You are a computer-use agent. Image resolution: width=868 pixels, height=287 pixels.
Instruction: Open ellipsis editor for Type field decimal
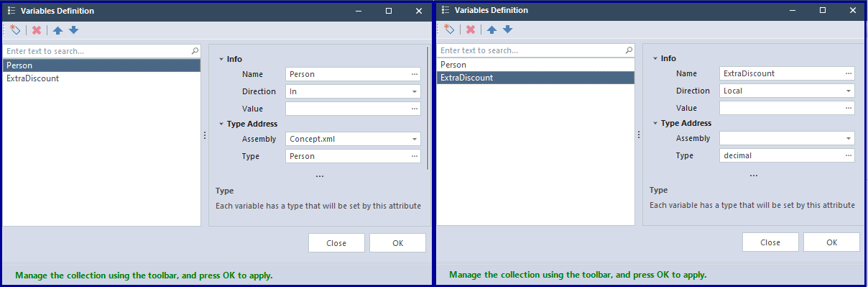849,155
